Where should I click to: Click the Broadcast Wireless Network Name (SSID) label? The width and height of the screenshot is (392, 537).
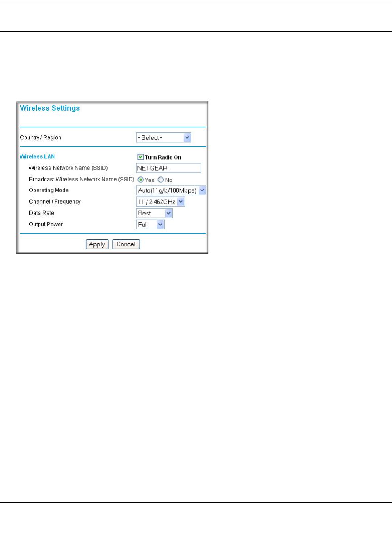click(x=82, y=179)
